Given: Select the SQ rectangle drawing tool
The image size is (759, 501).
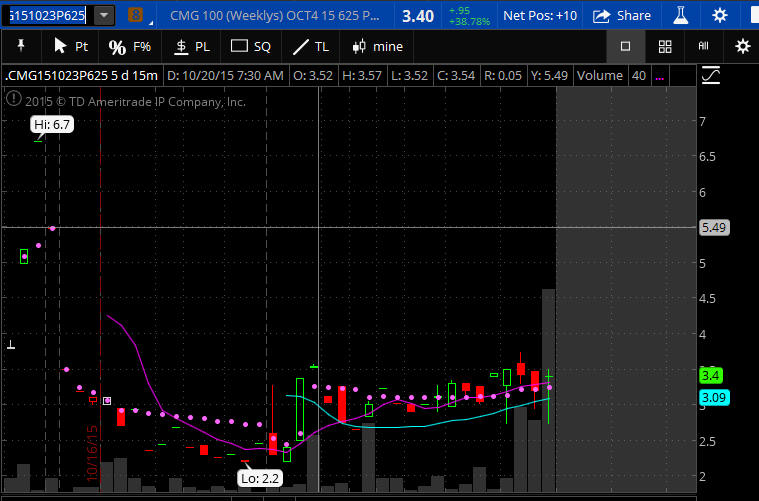Looking at the screenshot, I should pos(250,46).
